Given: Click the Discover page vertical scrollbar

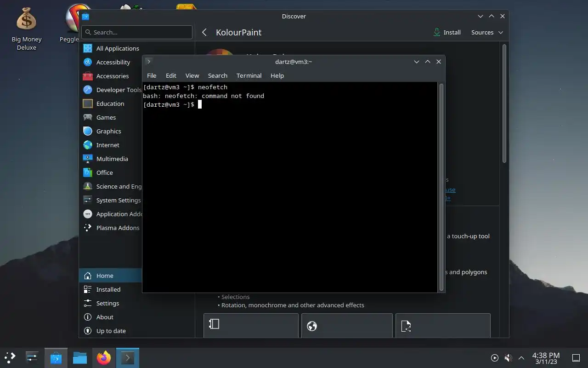Looking at the screenshot, I should click(x=504, y=103).
